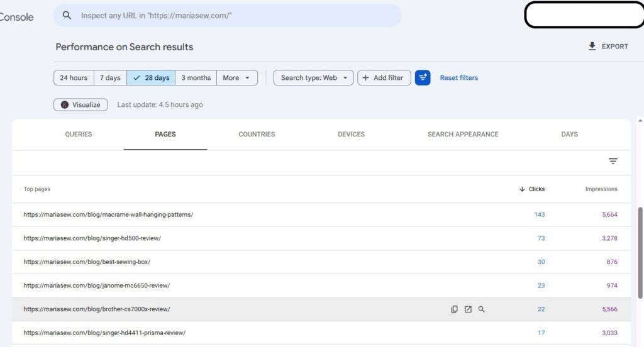Click the plus icon in Add filter
Screen dimensions: 644x347
coord(365,77)
